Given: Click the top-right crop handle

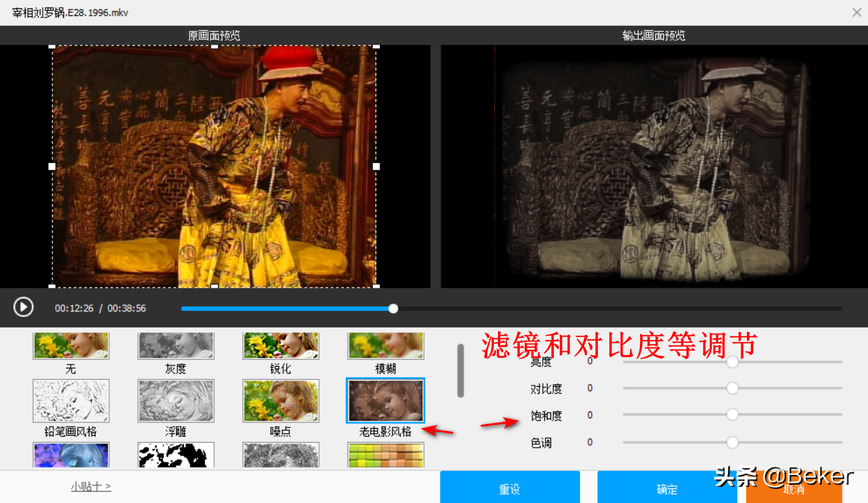Looking at the screenshot, I should click(x=376, y=45).
